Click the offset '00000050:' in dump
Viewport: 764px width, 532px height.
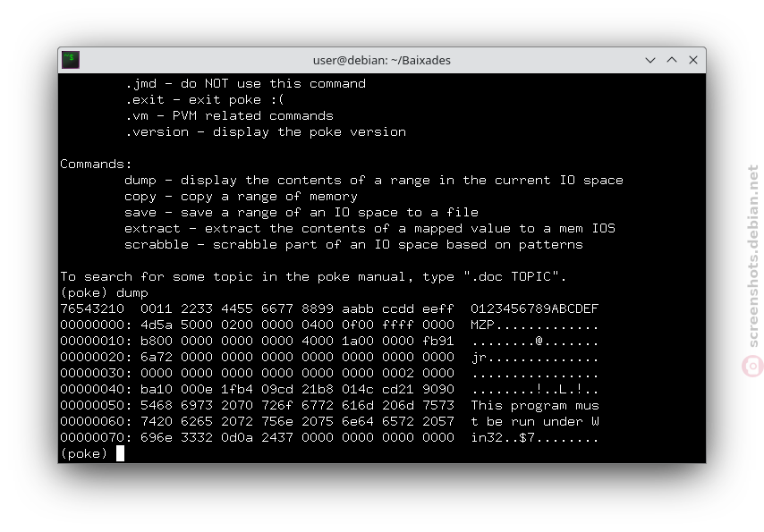[x=96, y=405]
